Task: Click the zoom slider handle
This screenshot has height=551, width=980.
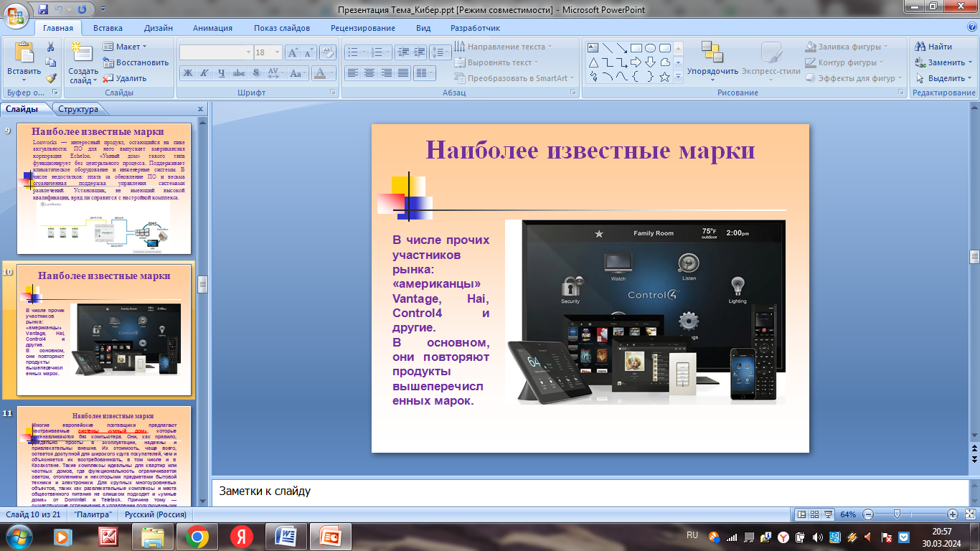Action: tap(897, 514)
